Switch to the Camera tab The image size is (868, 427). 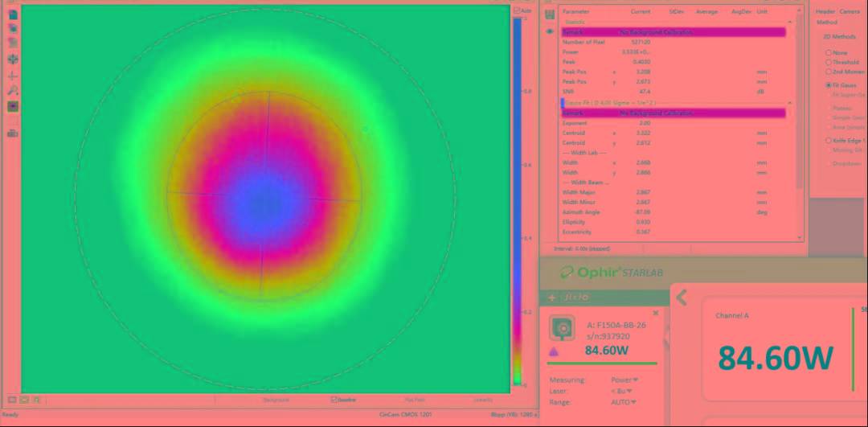click(x=850, y=11)
